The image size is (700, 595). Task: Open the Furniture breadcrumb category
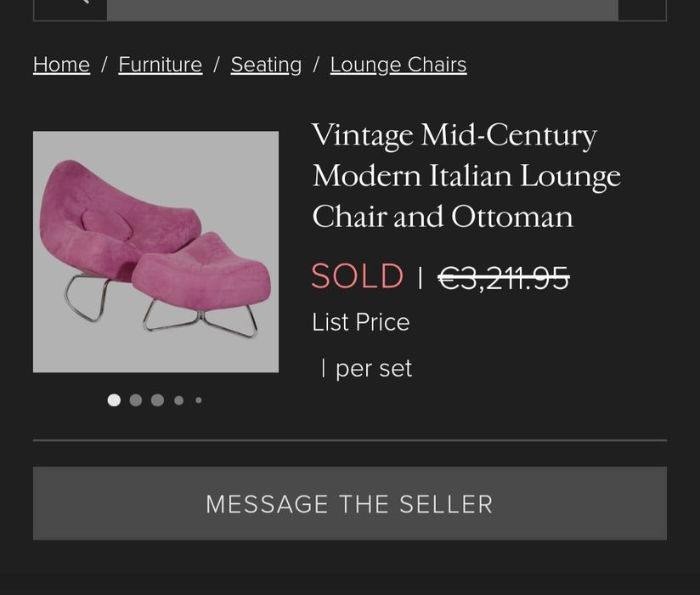[x=160, y=65]
